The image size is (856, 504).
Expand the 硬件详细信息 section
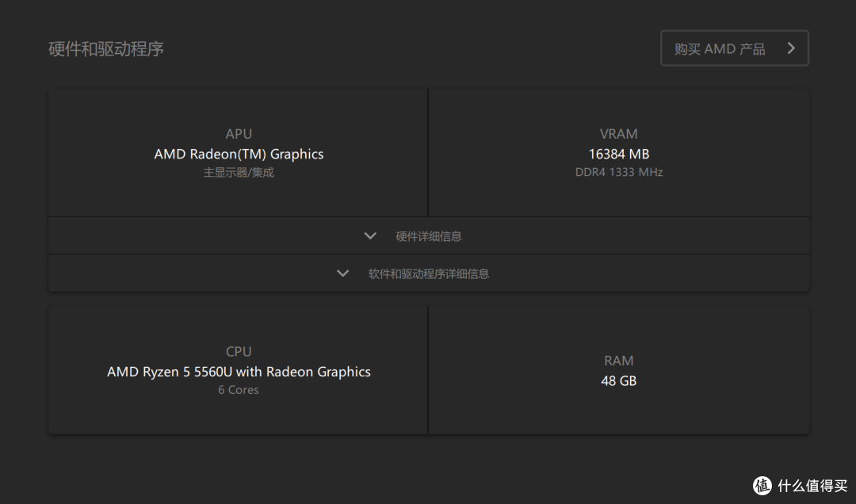coord(429,236)
